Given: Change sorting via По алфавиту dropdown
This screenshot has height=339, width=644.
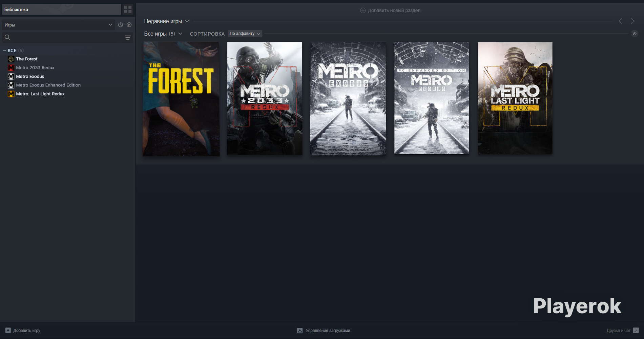Looking at the screenshot, I should [x=245, y=34].
